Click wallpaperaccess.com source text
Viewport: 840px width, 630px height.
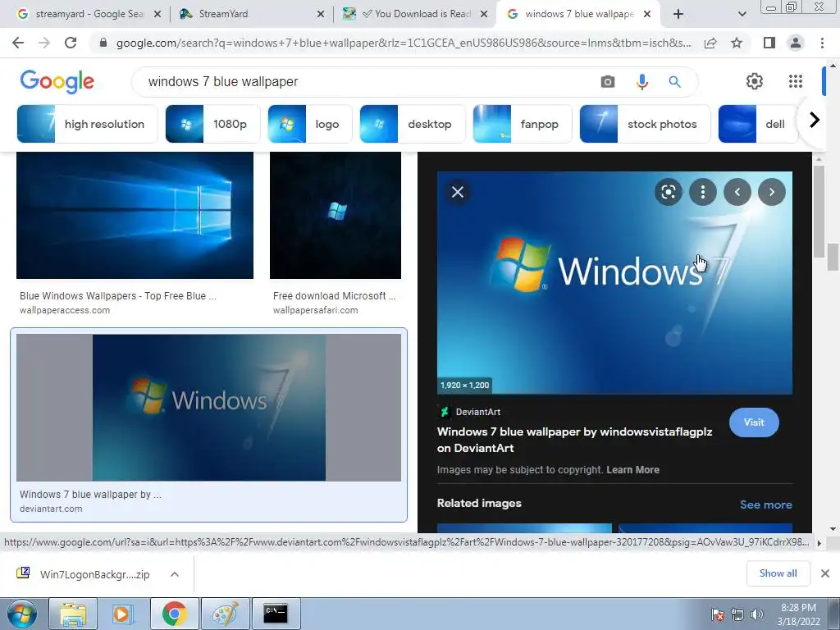pyautogui.click(x=65, y=310)
